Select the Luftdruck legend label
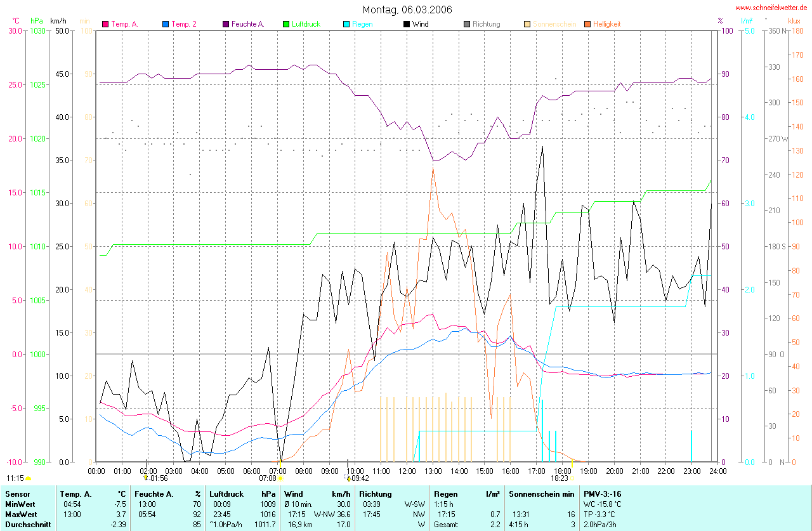Viewport: 812px width, 531px height. [306, 24]
